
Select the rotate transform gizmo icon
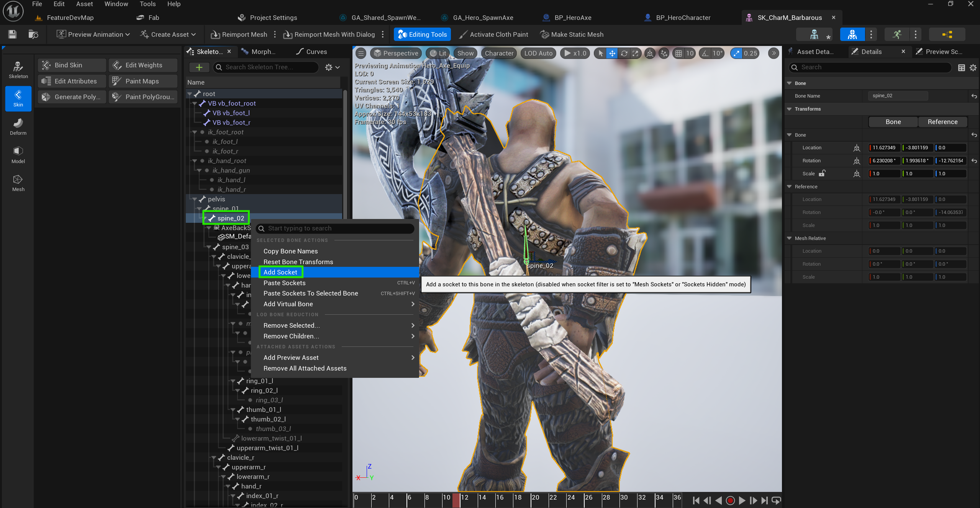tap(624, 53)
